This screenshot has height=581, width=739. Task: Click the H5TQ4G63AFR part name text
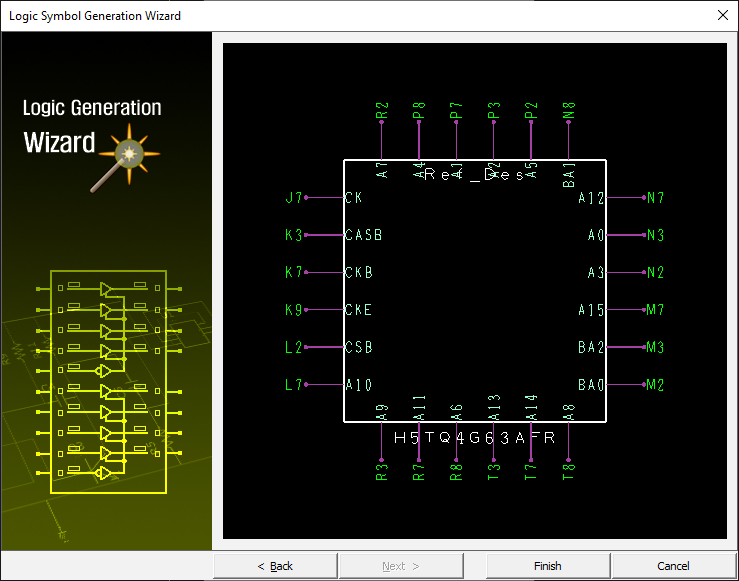[x=465, y=438]
